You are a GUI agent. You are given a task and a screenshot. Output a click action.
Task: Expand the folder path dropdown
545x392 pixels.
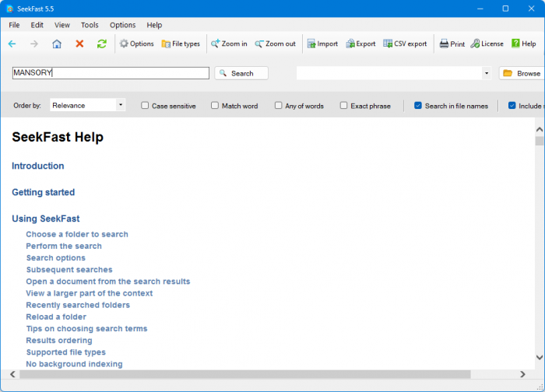click(487, 73)
